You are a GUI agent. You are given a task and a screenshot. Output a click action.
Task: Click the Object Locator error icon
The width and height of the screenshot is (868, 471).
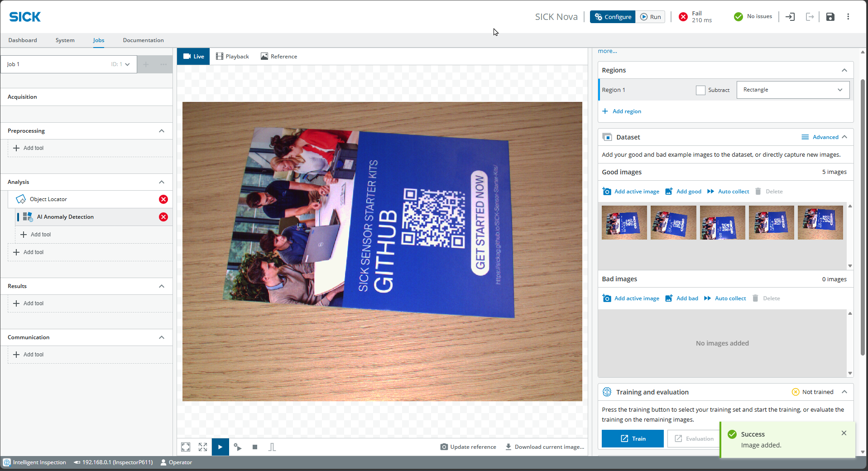pyautogui.click(x=163, y=199)
